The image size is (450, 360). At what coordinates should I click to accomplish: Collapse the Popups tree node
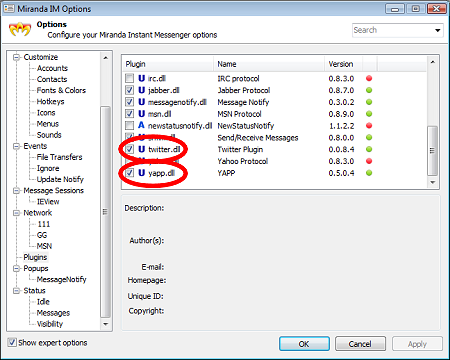click(16, 268)
